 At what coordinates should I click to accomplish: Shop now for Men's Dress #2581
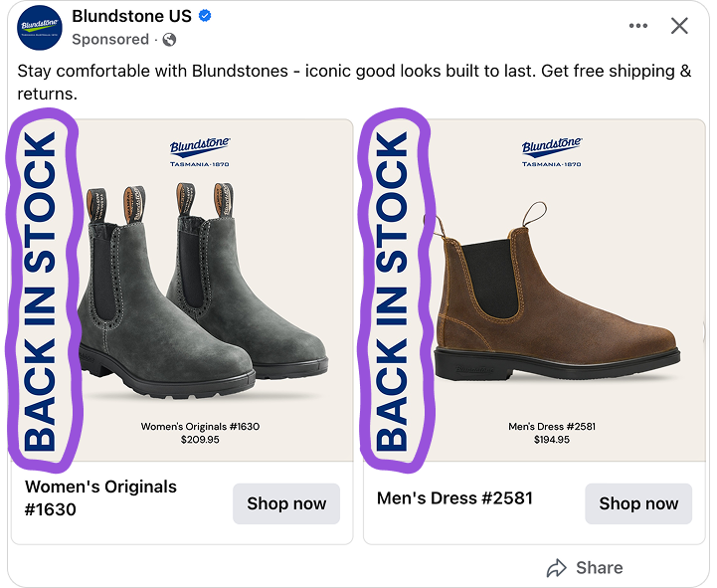click(x=638, y=503)
